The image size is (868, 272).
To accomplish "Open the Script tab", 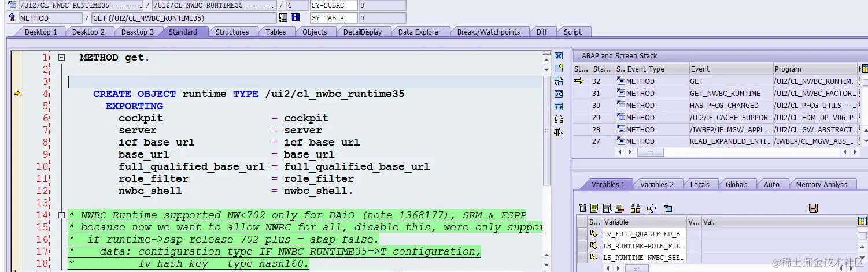I will [572, 32].
